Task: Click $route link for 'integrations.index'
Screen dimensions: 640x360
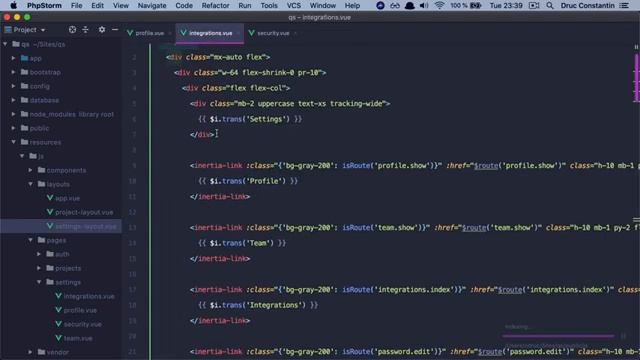Action: pyautogui.click(x=510, y=289)
